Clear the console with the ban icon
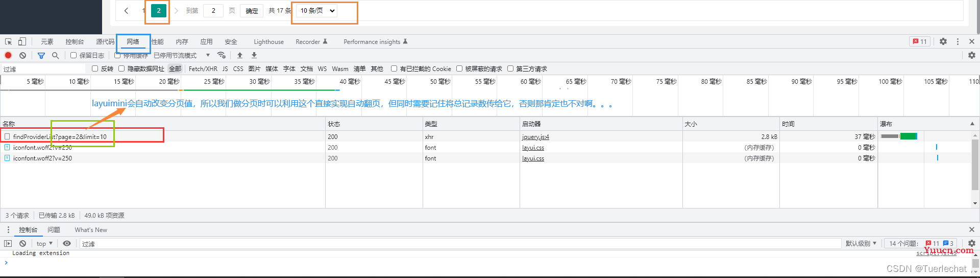The width and height of the screenshot is (980, 278). (x=22, y=244)
